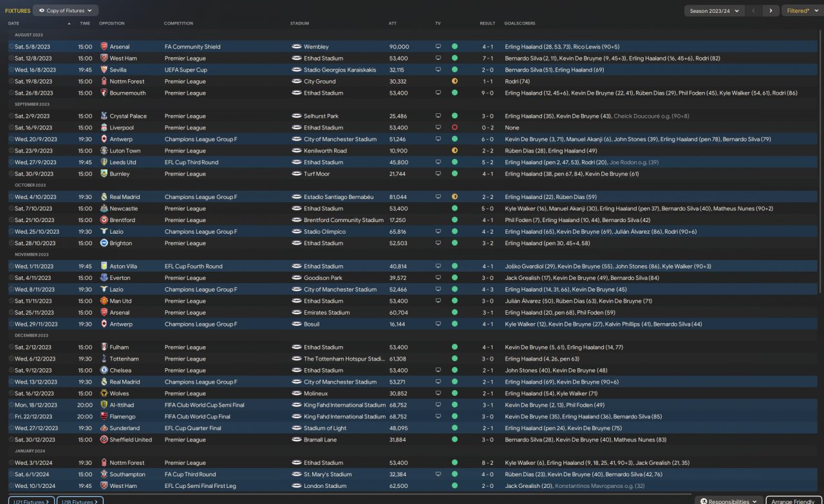This screenshot has height=504, width=824.
Task: Click the draw indicator in the Luton Town row
Action: click(x=454, y=151)
